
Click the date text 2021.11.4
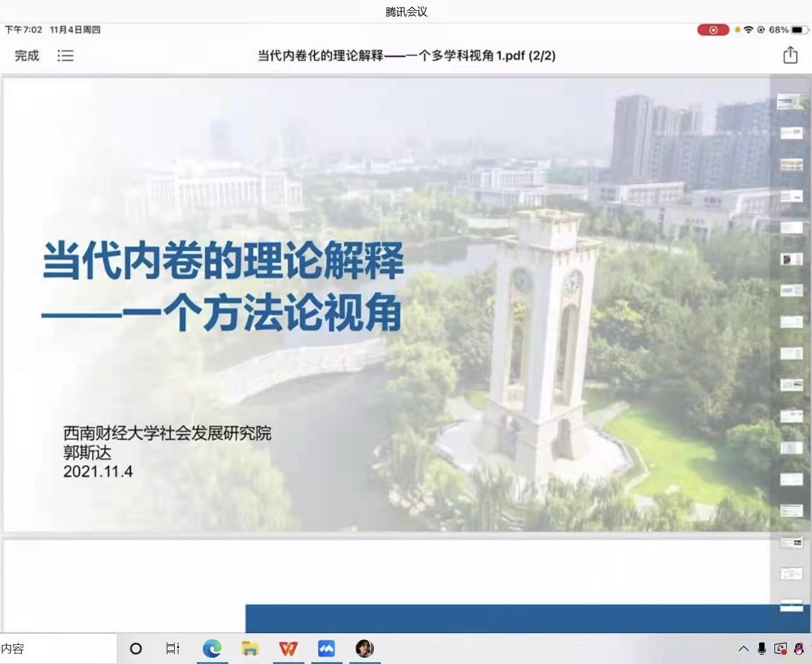(98, 471)
